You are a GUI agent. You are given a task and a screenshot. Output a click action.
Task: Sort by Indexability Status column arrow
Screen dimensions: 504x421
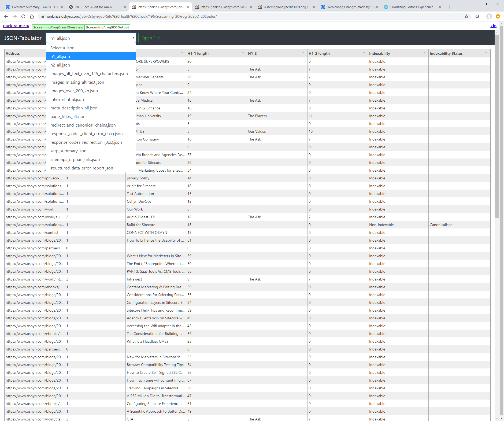[x=486, y=53]
